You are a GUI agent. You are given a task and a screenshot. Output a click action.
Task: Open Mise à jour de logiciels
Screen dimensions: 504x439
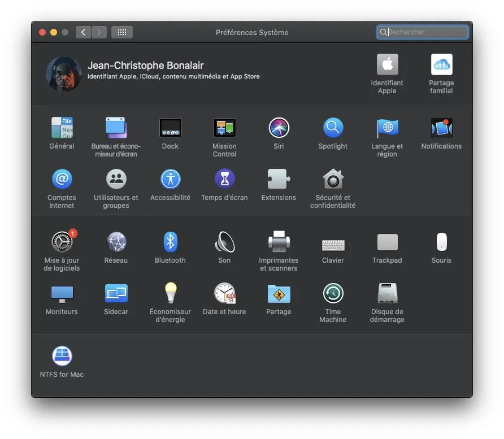click(62, 242)
